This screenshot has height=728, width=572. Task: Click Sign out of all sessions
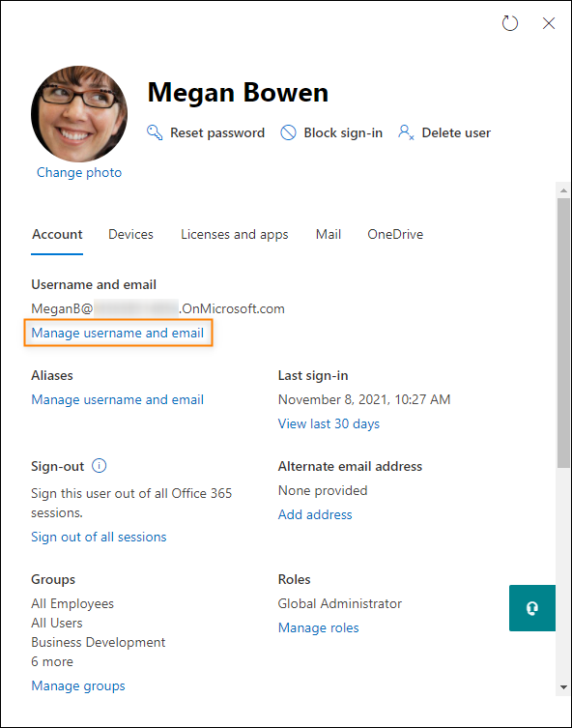99,538
